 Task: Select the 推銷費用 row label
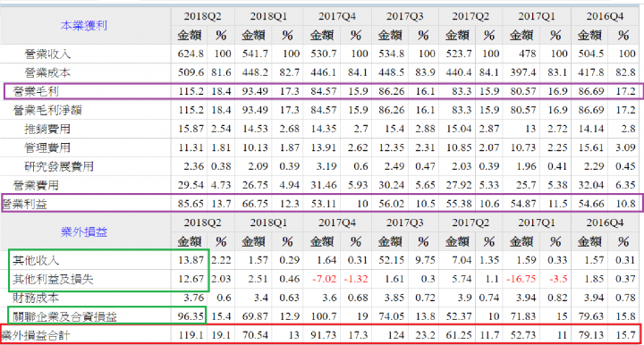[x=47, y=129]
